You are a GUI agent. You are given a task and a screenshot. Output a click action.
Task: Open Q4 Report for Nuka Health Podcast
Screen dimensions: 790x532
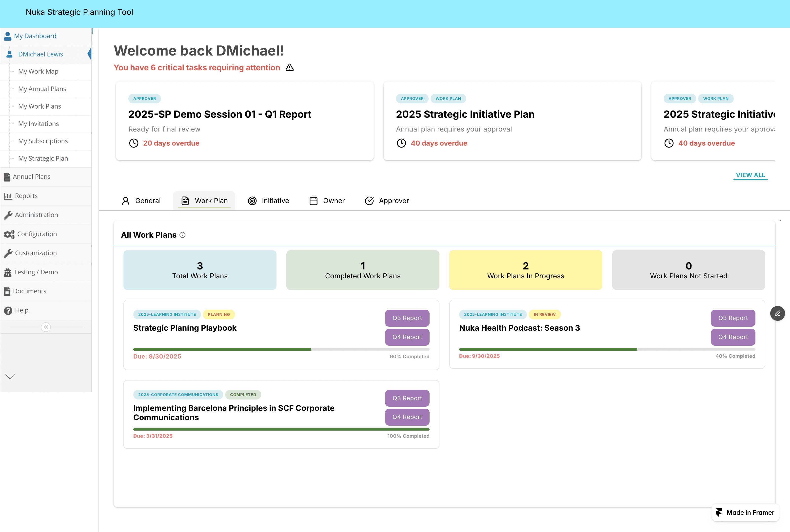click(733, 337)
